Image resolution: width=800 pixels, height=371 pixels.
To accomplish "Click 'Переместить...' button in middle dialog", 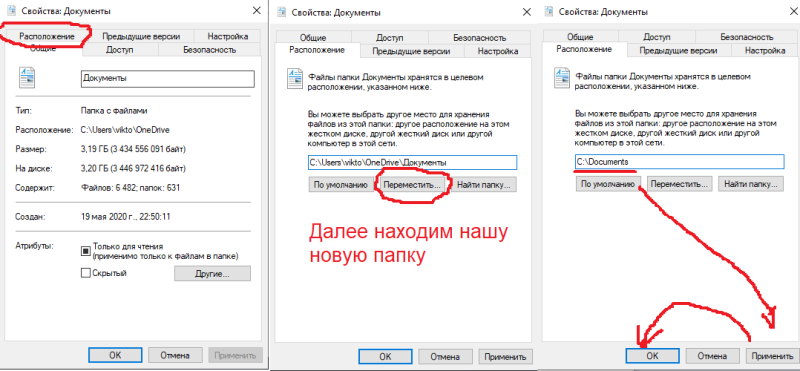I will [x=411, y=185].
